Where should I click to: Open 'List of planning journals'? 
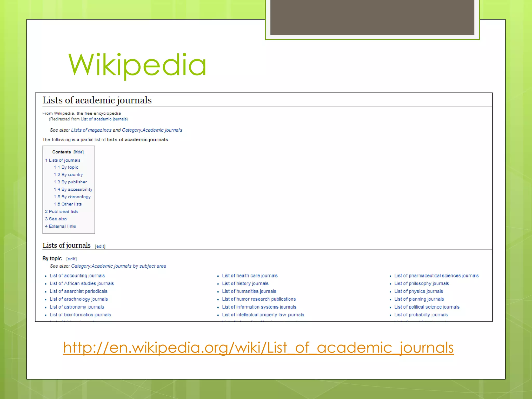point(419,299)
